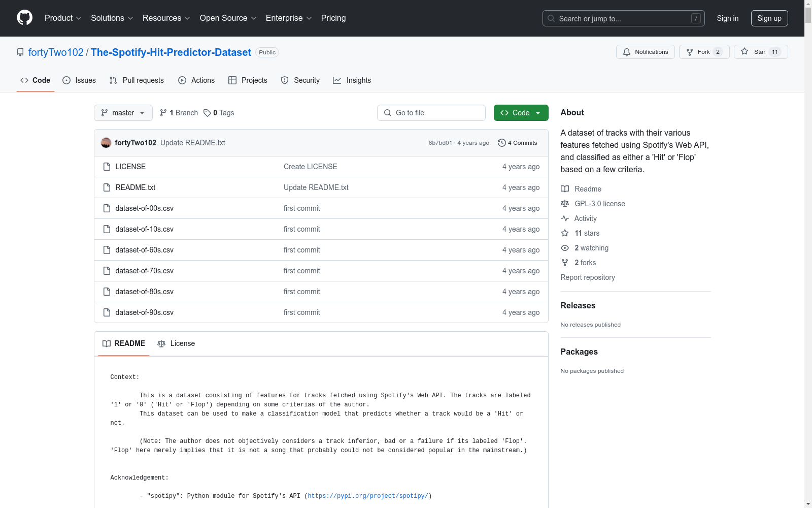
Task: Go to the Pricing page
Action: point(333,18)
